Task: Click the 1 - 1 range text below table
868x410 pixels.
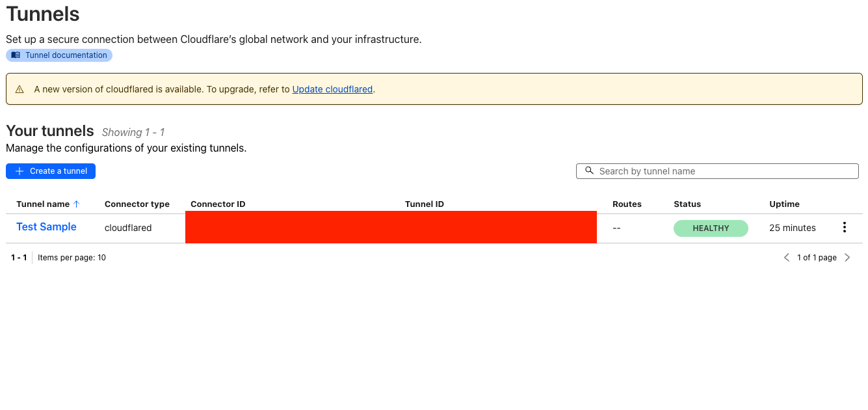Action: (19, 258)
